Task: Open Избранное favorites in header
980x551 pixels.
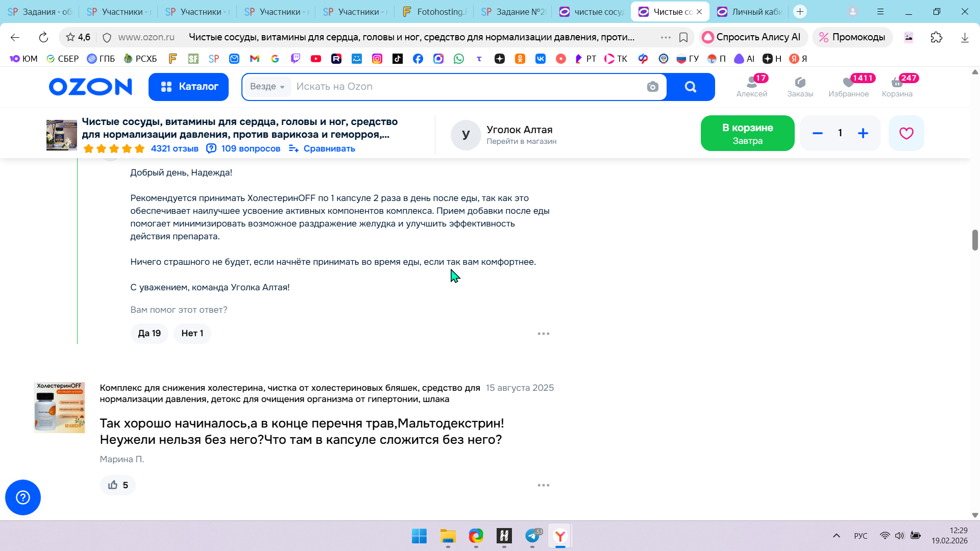Action: 848,86
